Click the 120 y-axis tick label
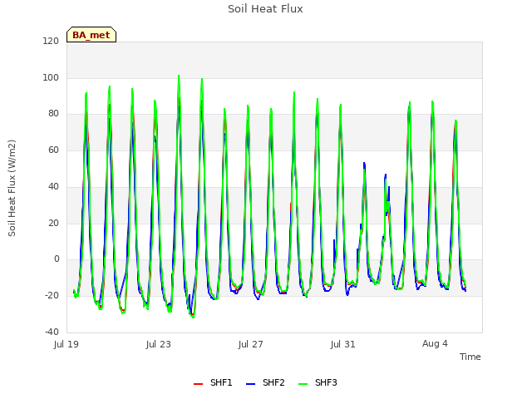The height and width of the screenshot is (399, 532). (x=51, y=41)
